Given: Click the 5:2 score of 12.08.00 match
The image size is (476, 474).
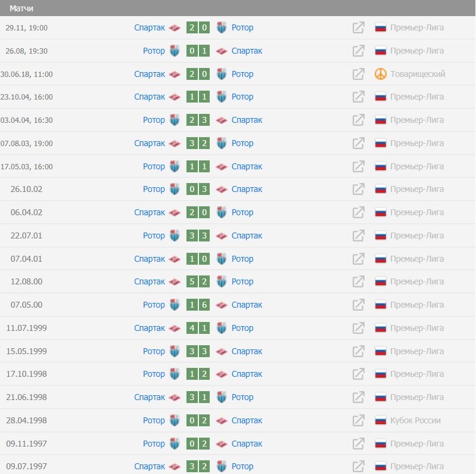Looking at the screenshot, I should 198,281.
